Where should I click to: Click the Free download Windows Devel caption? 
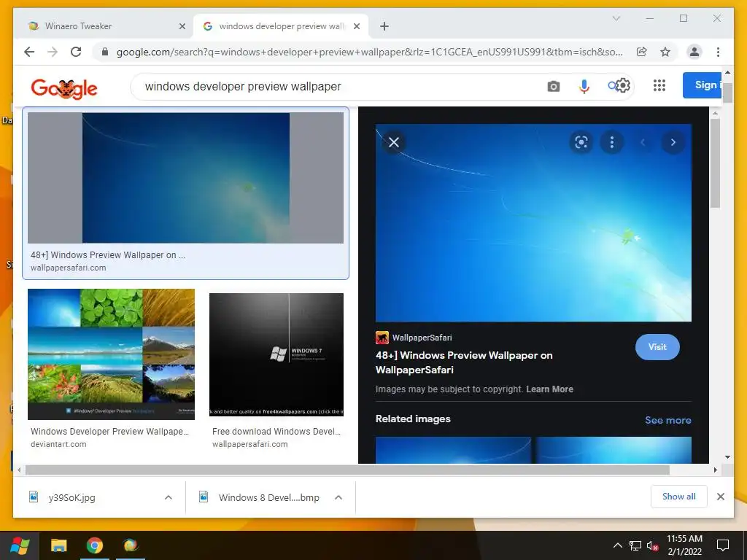pyautogui.click(x=276, y=432)
